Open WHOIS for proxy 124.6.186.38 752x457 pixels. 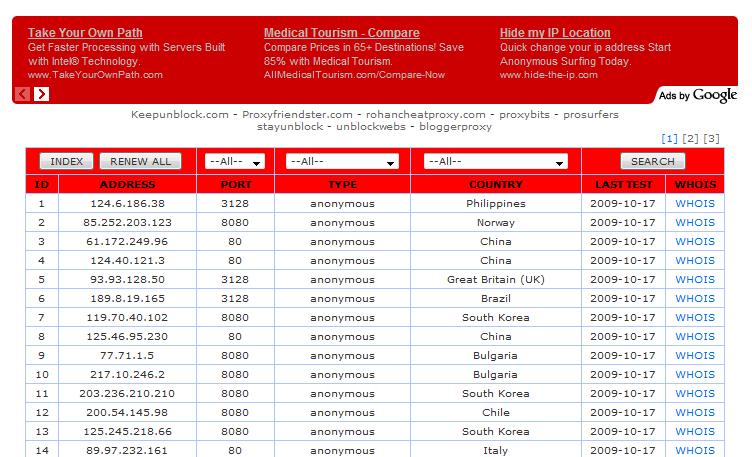pyautogui.click(x=695, y=204)
